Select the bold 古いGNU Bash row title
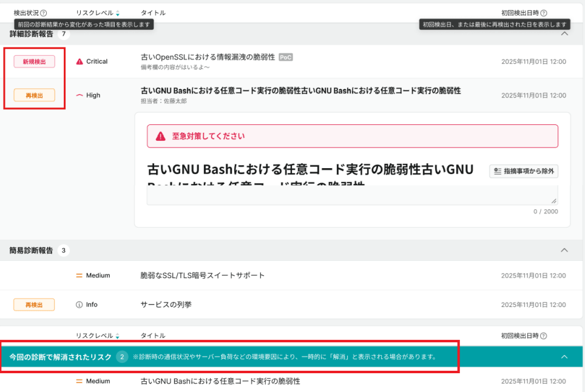 [301, 90]
